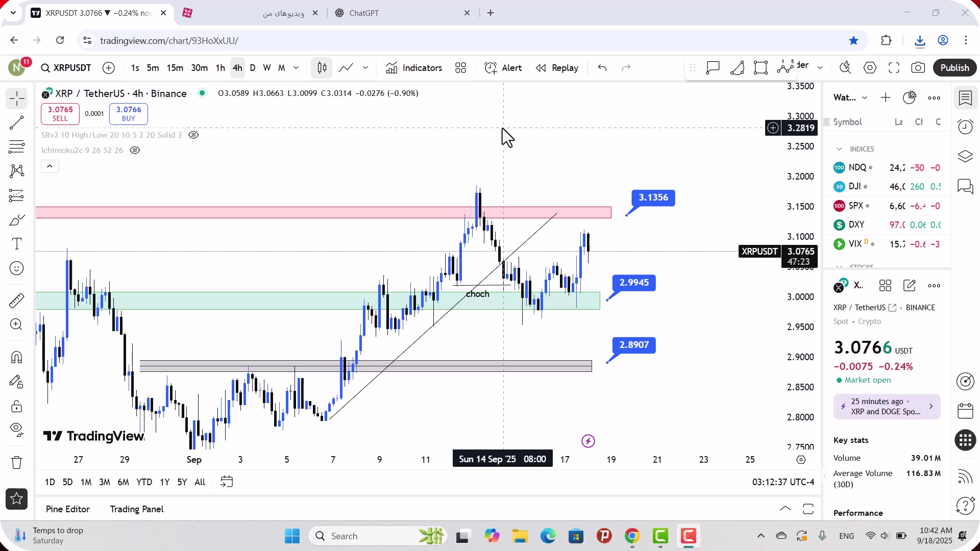
Task: Select the trend line drawing tool
Action: pyautogui.click(x=17, y=122)
